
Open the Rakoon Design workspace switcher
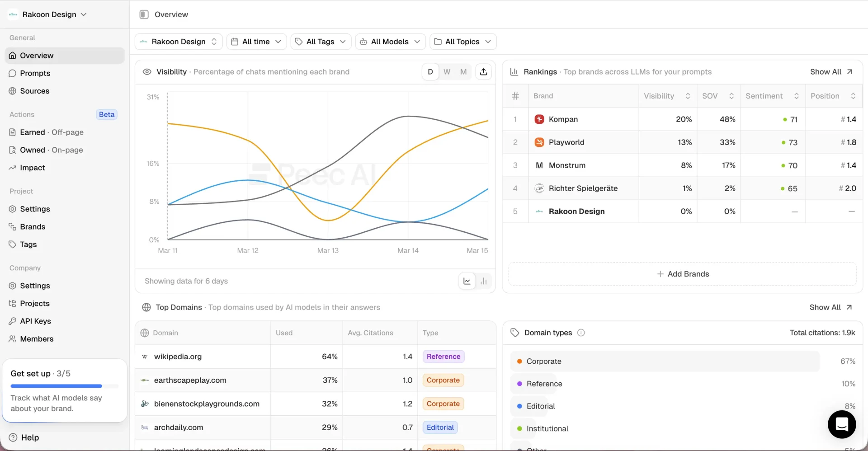47,14
